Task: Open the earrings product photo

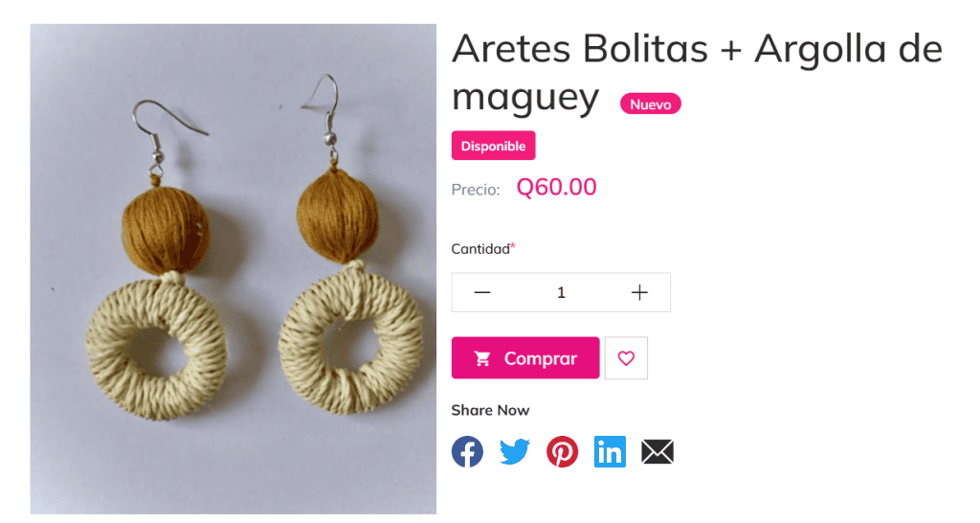Action: pyautogui.click(x=234, y=269)
